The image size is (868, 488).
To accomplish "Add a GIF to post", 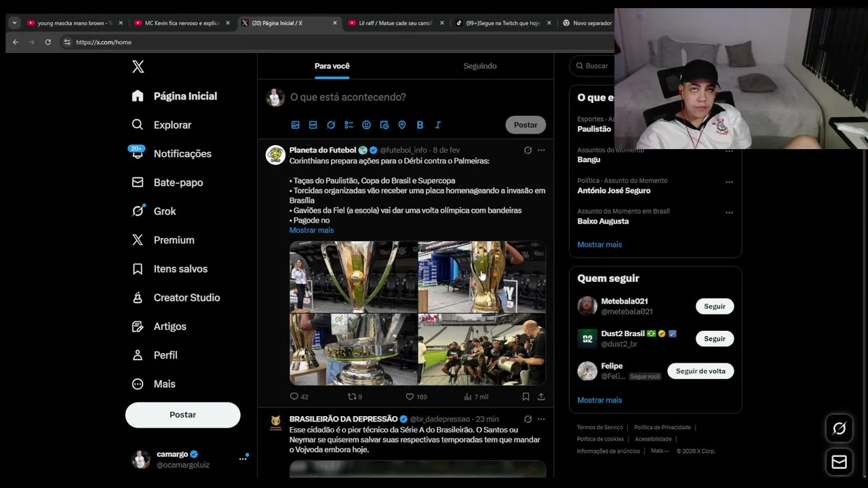I will (313, 125).
